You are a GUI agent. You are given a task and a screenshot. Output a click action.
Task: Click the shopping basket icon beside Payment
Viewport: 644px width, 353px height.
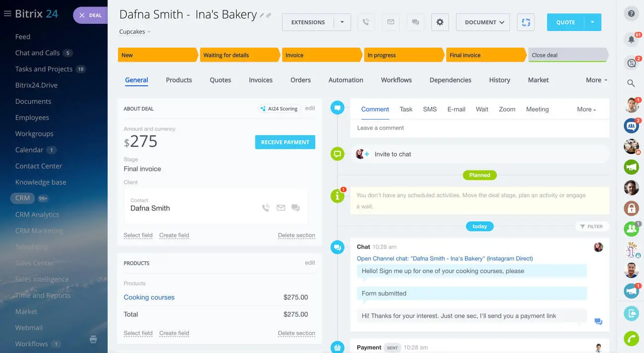(337, 348)
